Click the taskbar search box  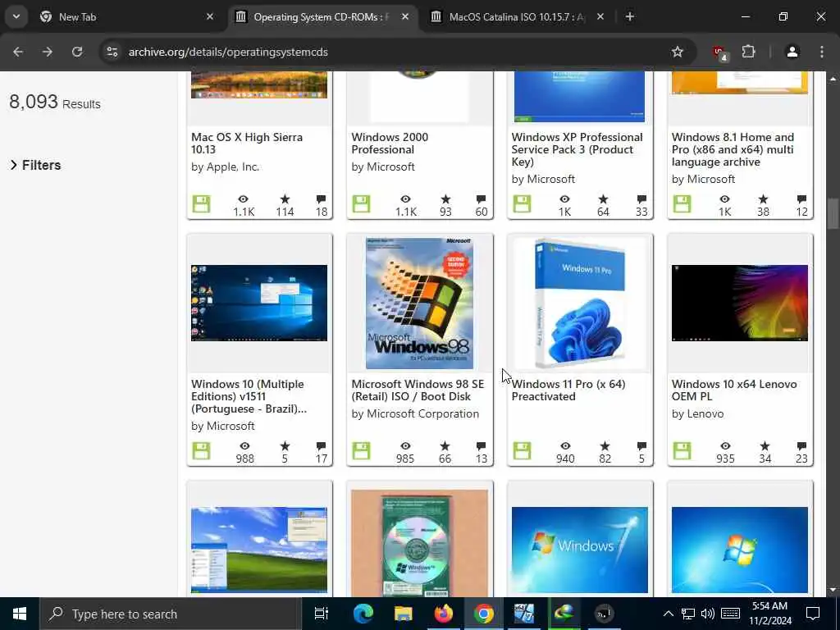pyautogui.click(x=171, y=614)
